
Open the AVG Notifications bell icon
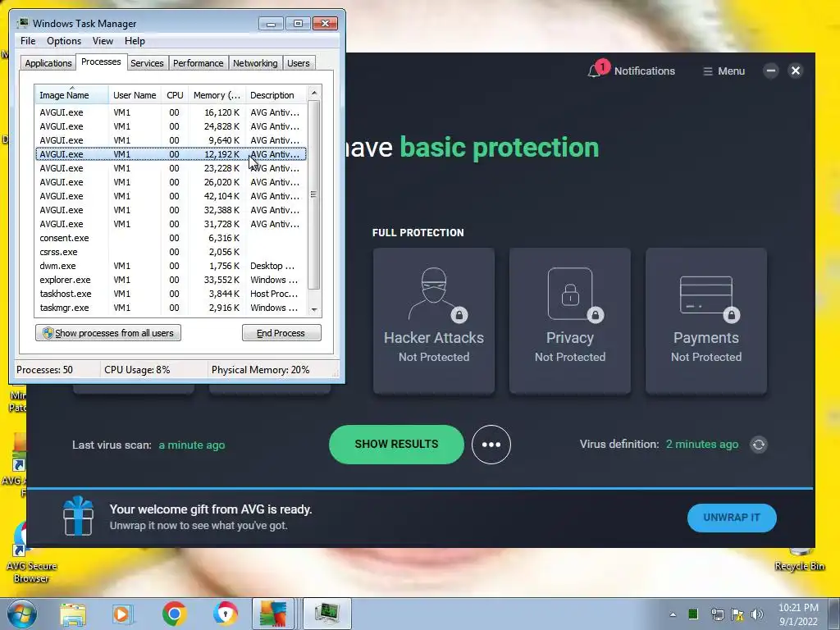594,71
